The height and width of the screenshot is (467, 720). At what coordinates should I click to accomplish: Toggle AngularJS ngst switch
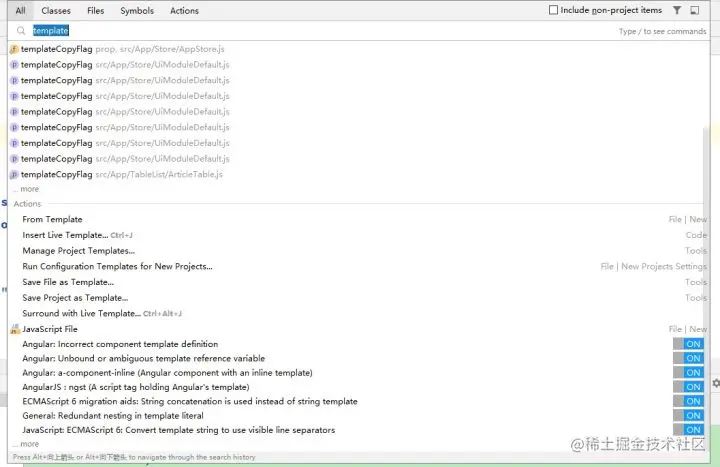coord(688,387)
